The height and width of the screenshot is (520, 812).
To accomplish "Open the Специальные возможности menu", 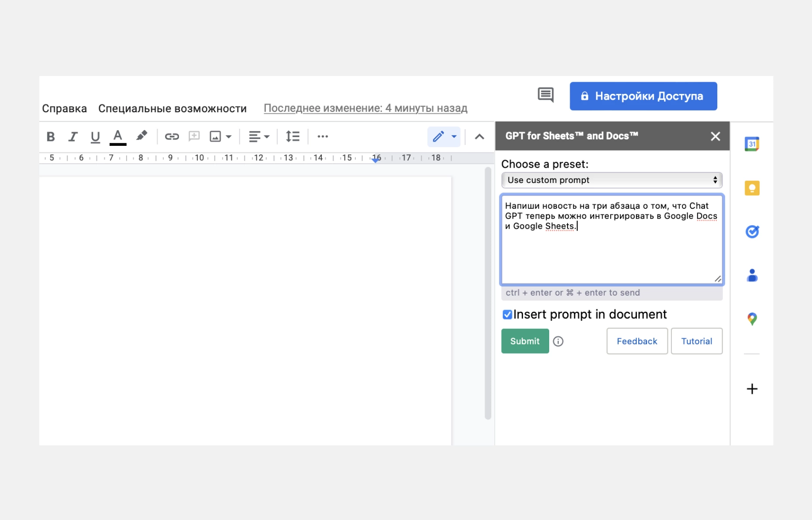I will [x=172, y=108].
